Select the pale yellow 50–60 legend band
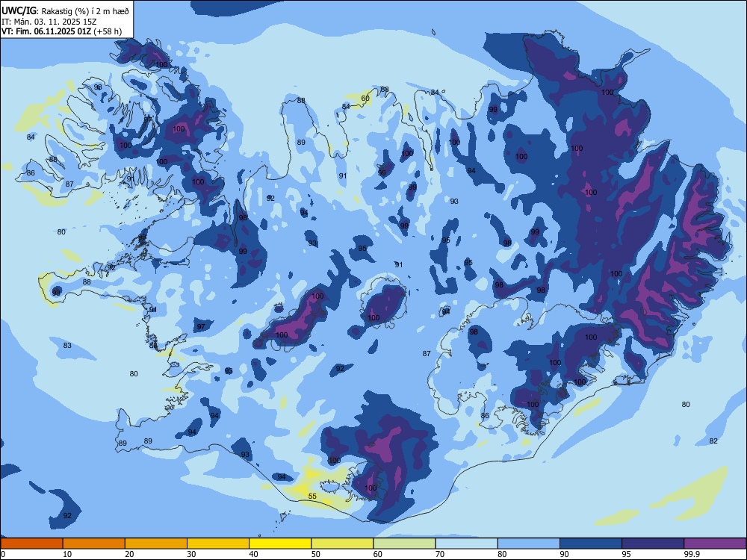 point(342,544)
